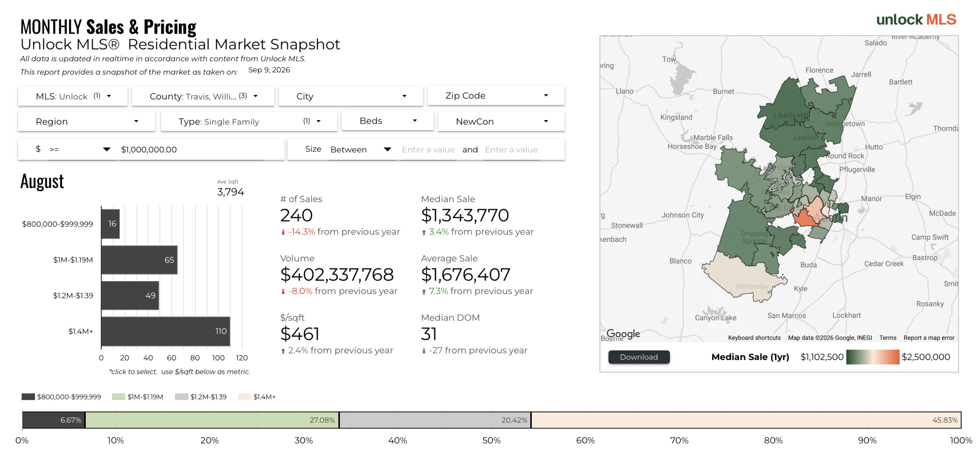Open the map Terms link
The height and width of the screenshot is (452, 980).
click(x=887, y=338)
